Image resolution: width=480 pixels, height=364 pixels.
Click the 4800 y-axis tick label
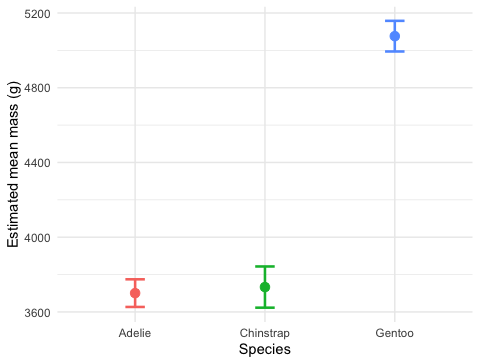point(37,88)
